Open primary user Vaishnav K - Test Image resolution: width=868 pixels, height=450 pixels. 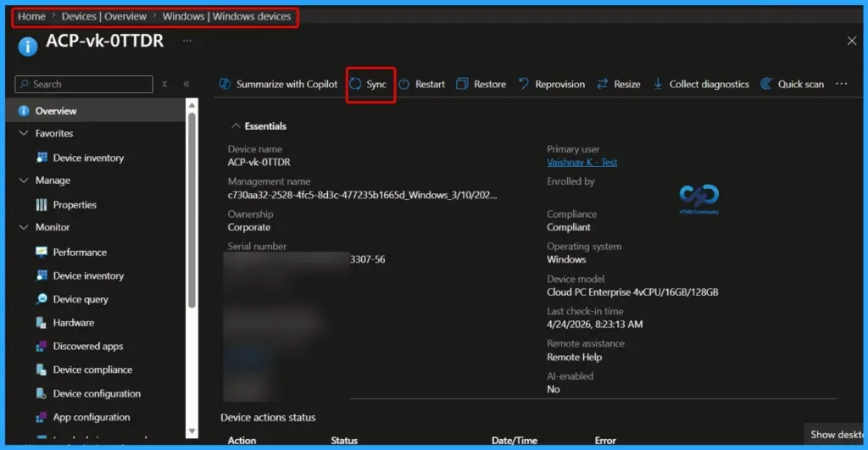[581, 162]
